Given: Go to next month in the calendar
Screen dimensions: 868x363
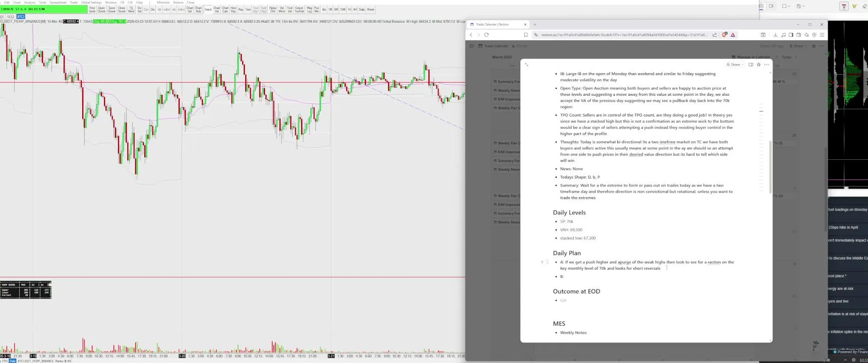Looking at the screenshot, I should pyautogui.click(x=796, y=57).
